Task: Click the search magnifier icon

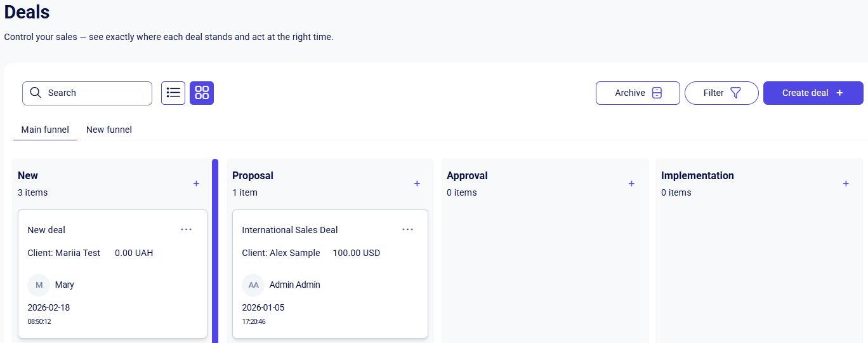Action: (36, 93)
